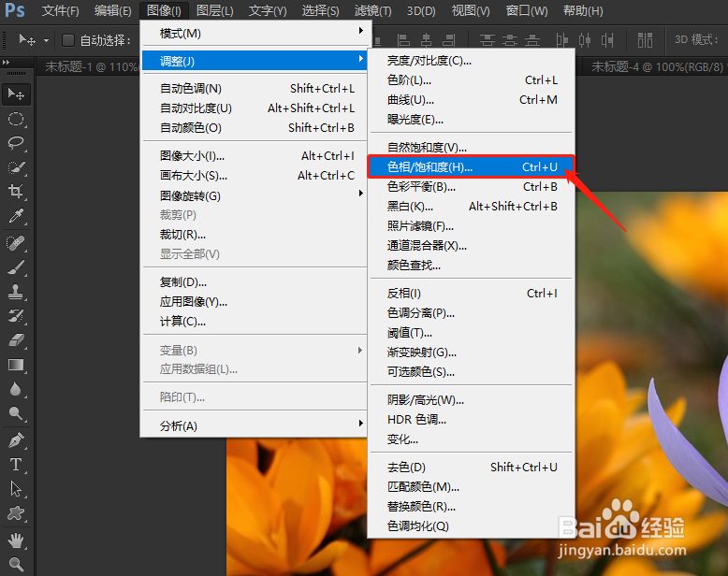Choose 可选颜色(S) command

click(471, 372)
